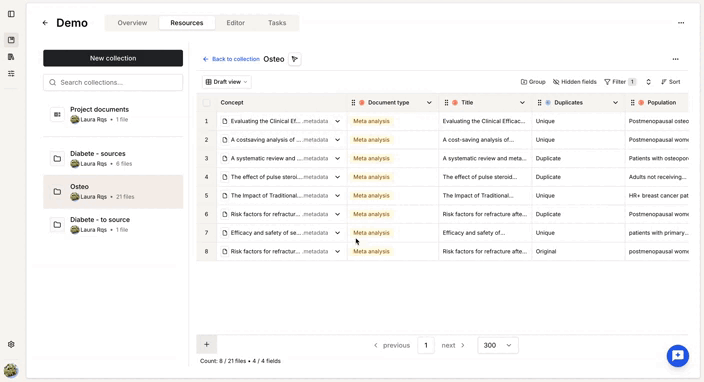The width and height of the screenshot is (704, 382).
Task: Click the Search collections input field
Action: click(113, 83)
